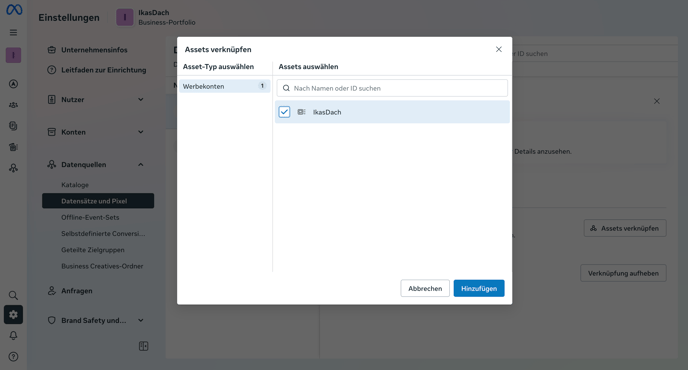Open search via the magnifier icon in the left rail
This screenshot has height=370, width=688.
pyautogui.click(x=14, y=295)
